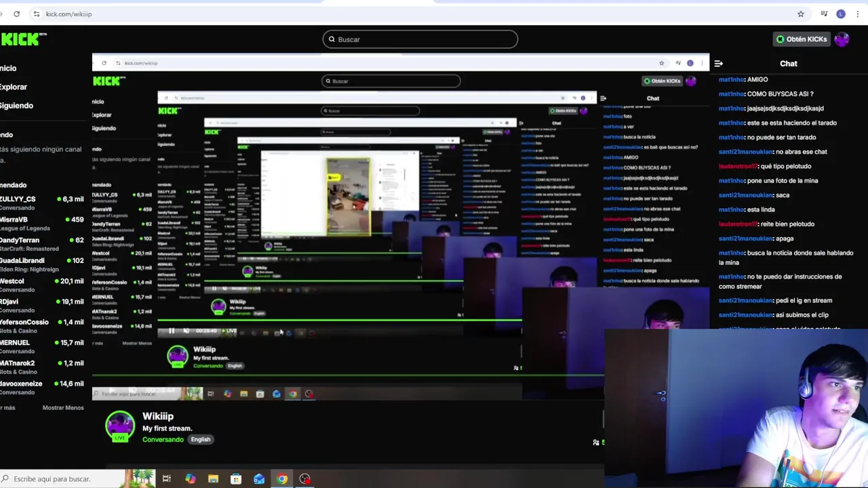868x488 pixels.
Task: Open Inicio in the sidebar
Action: [x=8, y=68]
